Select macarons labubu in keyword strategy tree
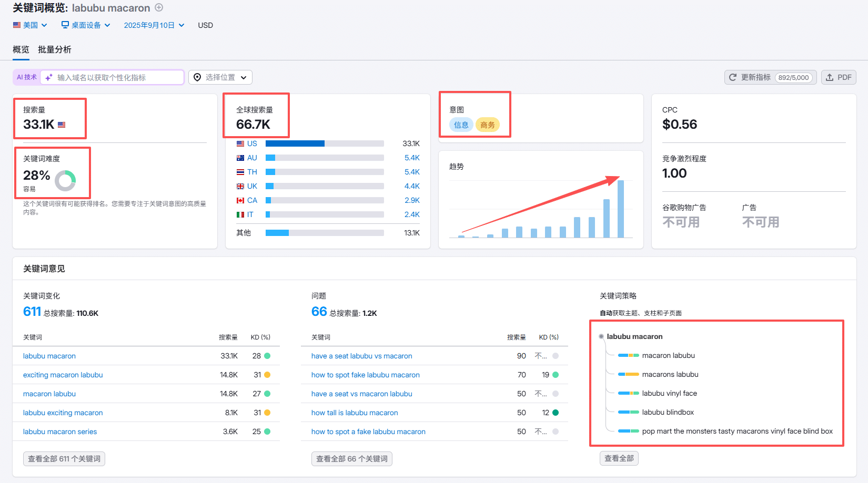The width and height of the screenshot is (868, 483). click(670, 374)
